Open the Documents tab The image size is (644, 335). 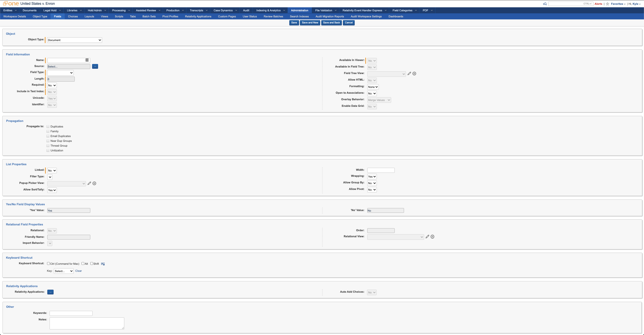point(29,10)
